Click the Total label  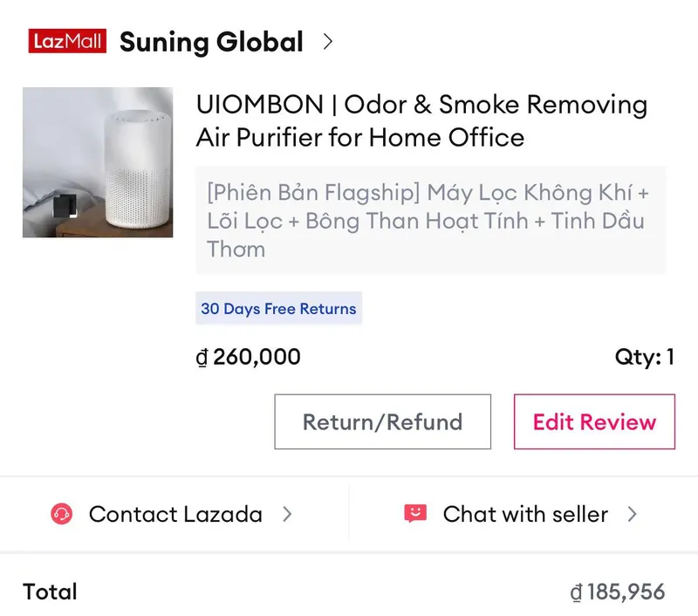coord(50,592)
